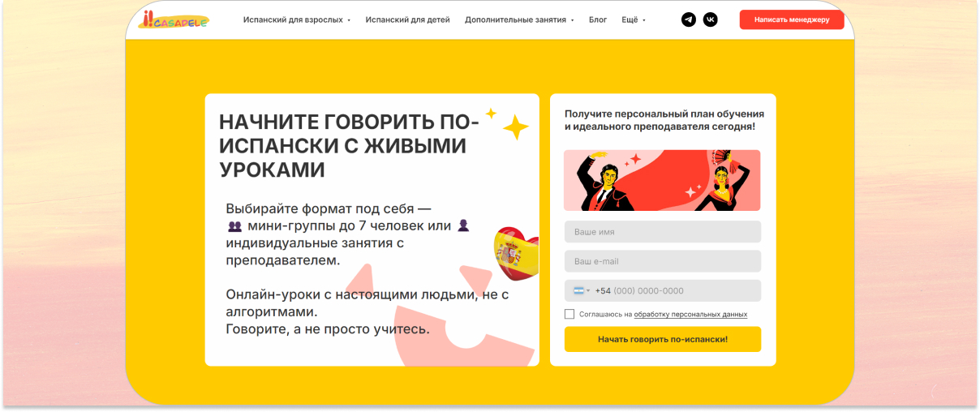Click the mini-group people icon
This screenshot has width=980, height=412.
pos(235,226)
